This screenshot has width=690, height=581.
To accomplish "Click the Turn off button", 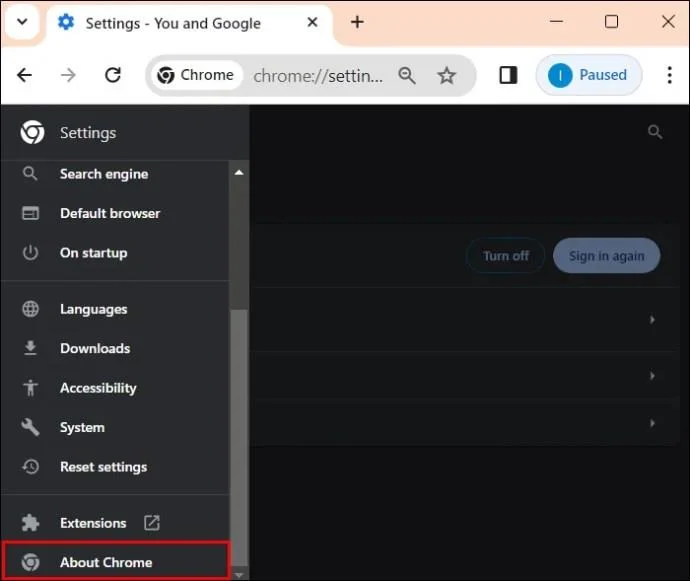I will tap(506, 256).
